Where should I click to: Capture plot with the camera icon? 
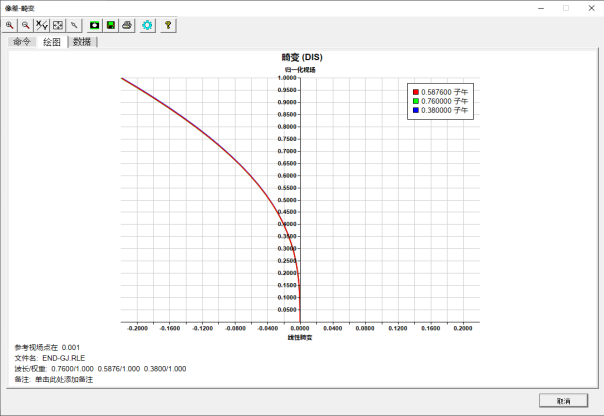94,25
